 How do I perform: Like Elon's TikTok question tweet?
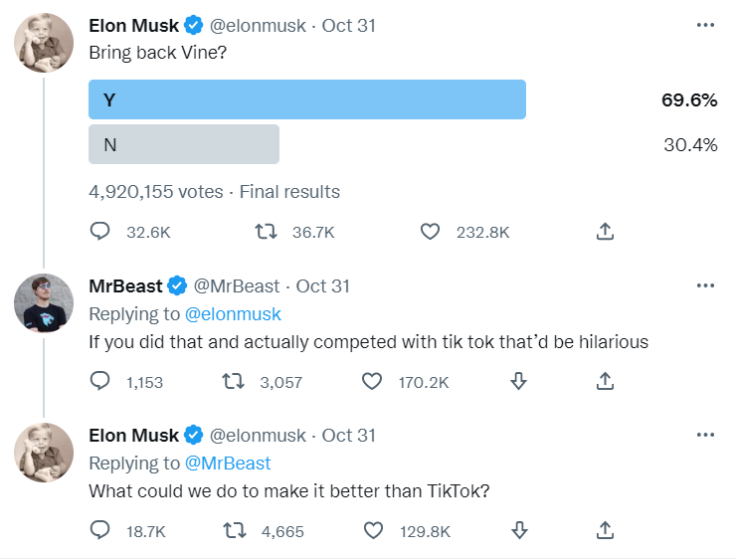coord(373,531)
